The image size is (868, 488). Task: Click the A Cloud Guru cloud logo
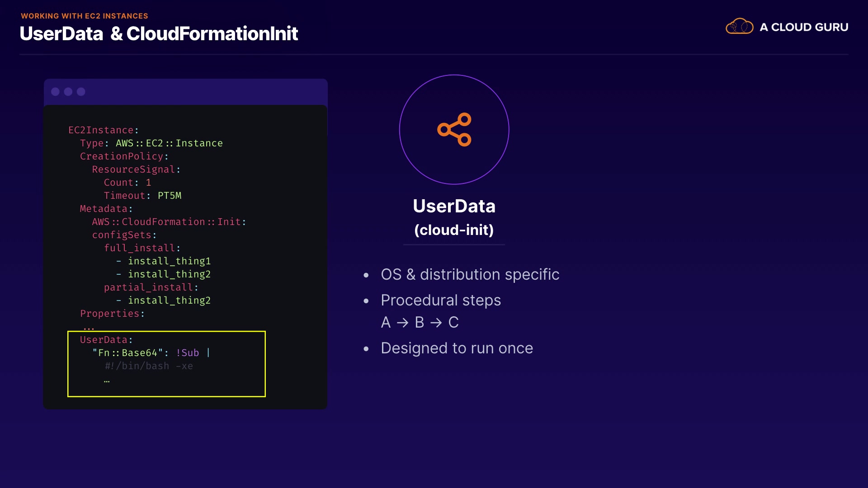coord(739,27)
